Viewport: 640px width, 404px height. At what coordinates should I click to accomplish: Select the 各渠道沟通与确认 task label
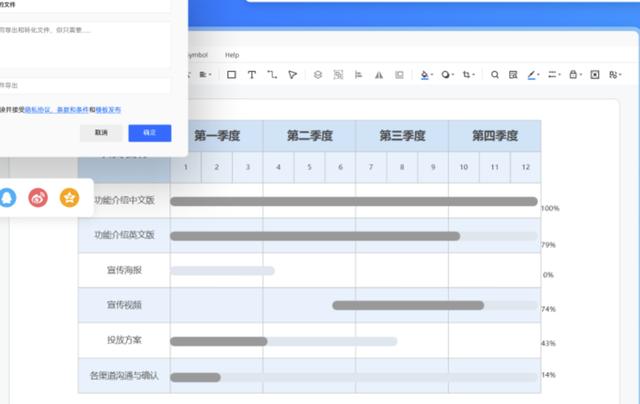tap(124, 375)
